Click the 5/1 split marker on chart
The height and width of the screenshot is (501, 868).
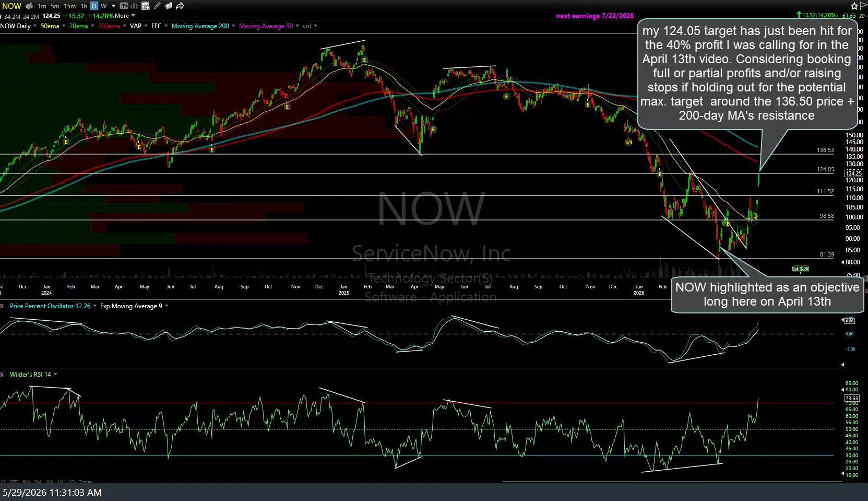629,143
